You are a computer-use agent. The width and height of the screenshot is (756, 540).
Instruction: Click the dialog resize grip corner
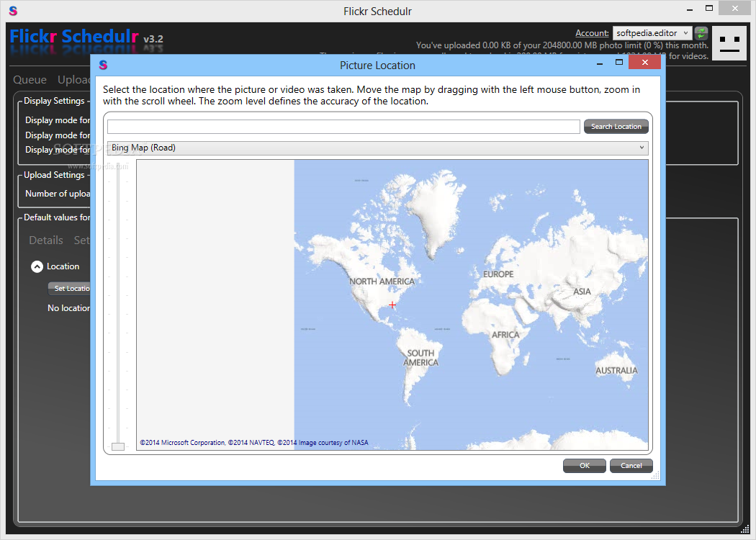coord(655,476)
